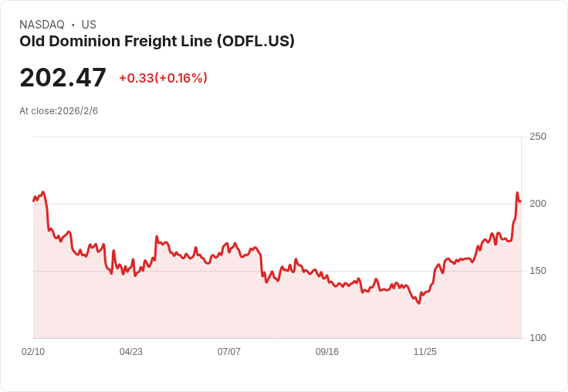Click the dot separator between NASDAQ and US
The width and height of the screenshot is (568, 392).
point(73,25)
